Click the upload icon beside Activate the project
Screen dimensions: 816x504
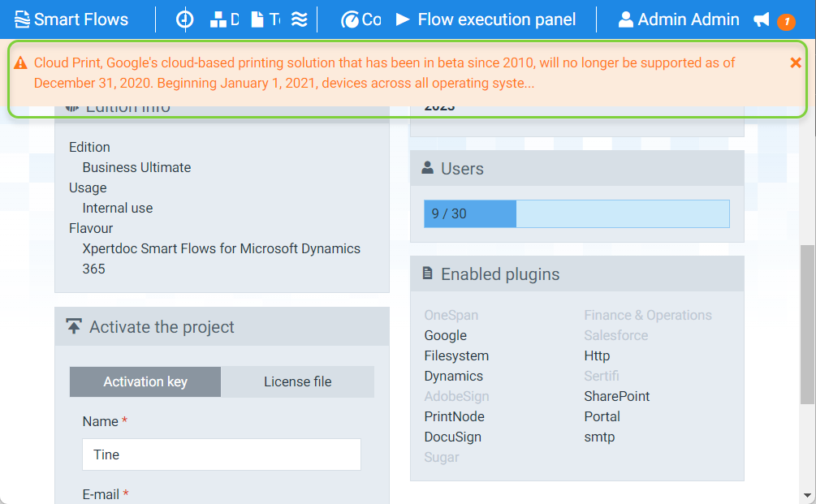point(74,326)
